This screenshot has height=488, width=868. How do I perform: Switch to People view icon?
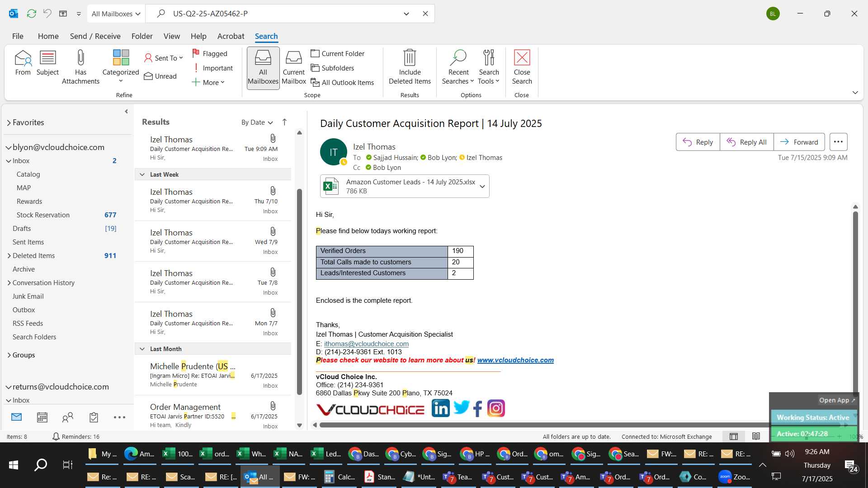pyautogui.click(x=68, y=417)
